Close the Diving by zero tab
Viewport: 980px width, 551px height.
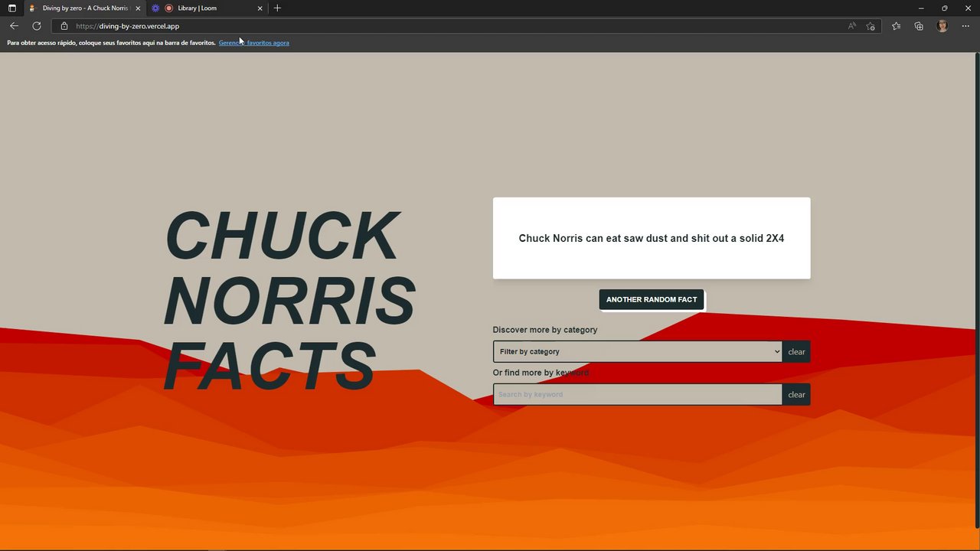[x=138, y=8]
